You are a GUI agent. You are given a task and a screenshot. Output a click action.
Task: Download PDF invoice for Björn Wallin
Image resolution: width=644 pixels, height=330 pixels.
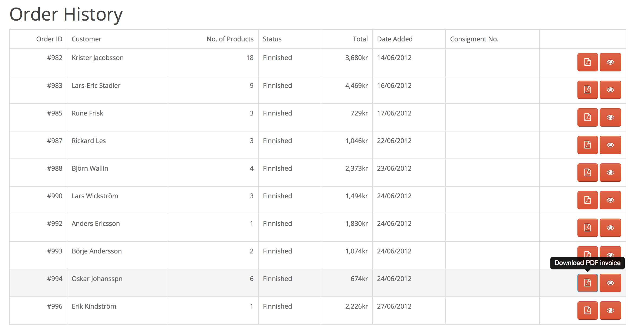[x=587, y=173]
